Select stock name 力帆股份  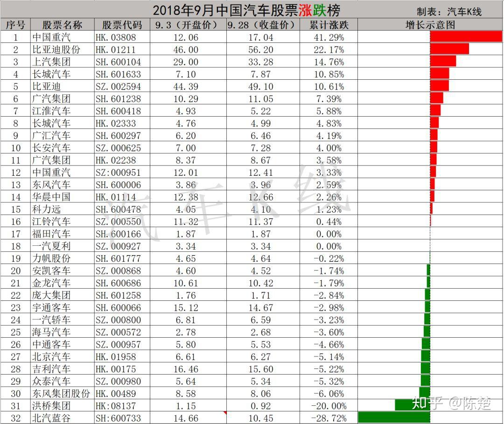pos(51,258)
